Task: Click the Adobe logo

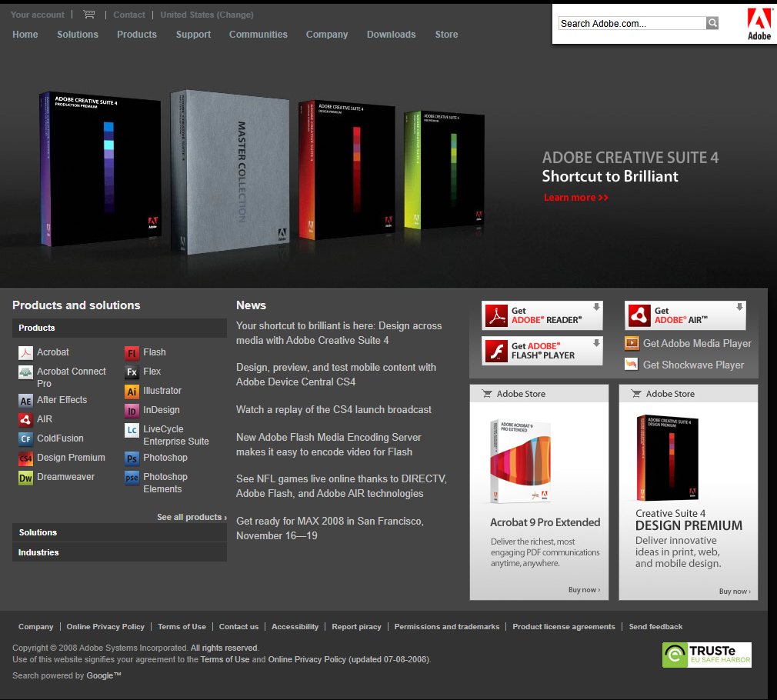Action: pyautogui.click(x=759, y=24)
